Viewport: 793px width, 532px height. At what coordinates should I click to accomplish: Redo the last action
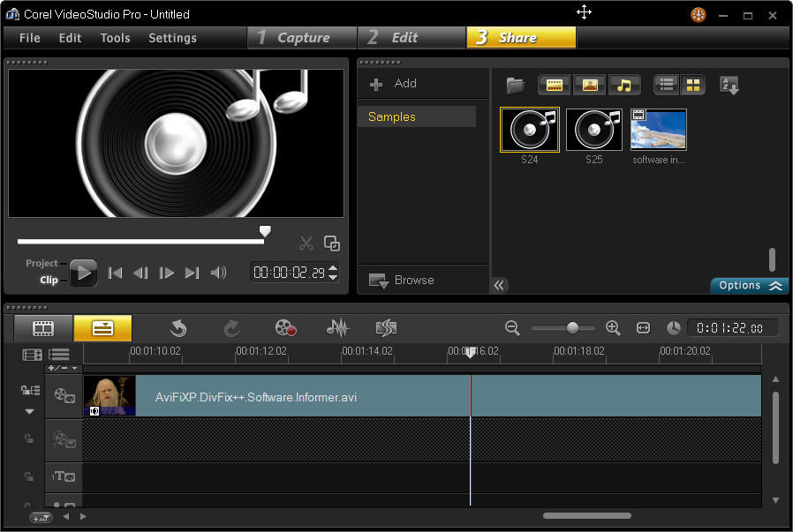tap(231, 328)
